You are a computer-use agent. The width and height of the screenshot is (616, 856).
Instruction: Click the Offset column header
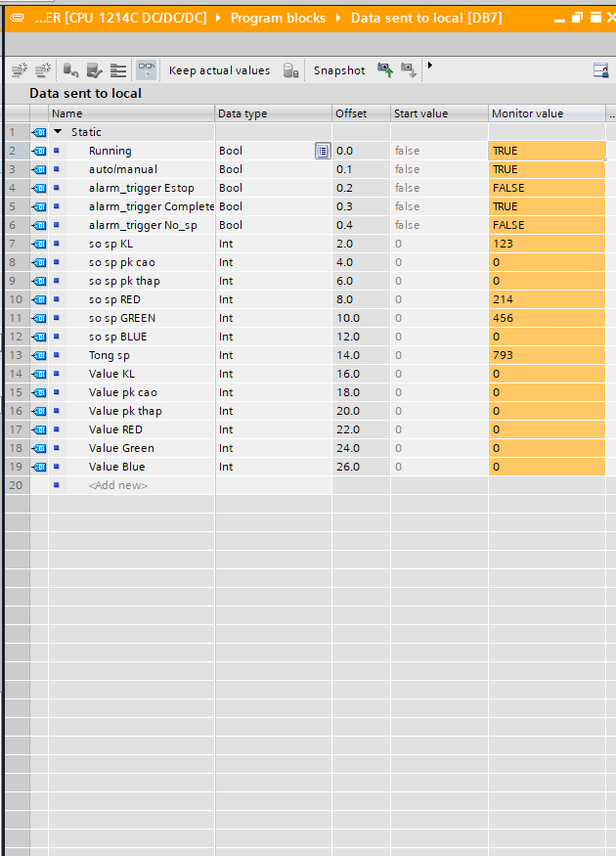click(361, 113)
